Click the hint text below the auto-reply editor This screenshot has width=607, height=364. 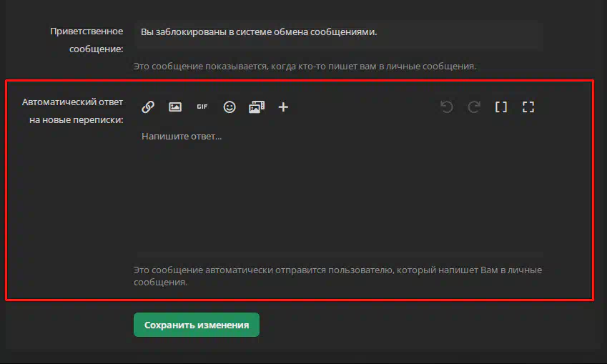click(x=337, y=276)
